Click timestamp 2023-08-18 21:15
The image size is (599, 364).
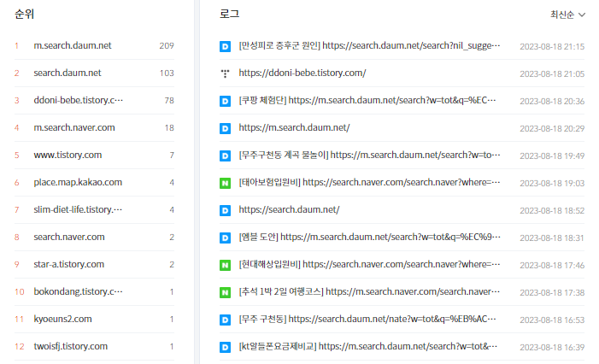pyautogui.click(x=552, y=47)
